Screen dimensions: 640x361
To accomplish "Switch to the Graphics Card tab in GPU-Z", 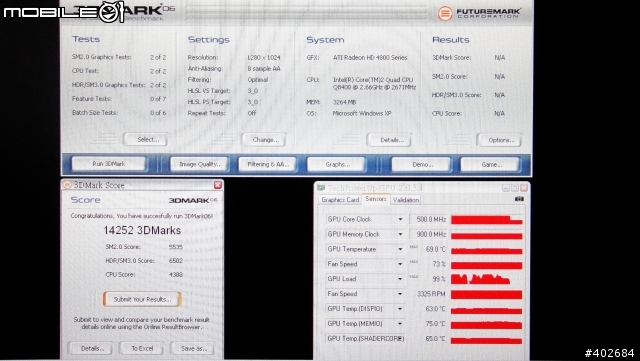I will point(340,200).
